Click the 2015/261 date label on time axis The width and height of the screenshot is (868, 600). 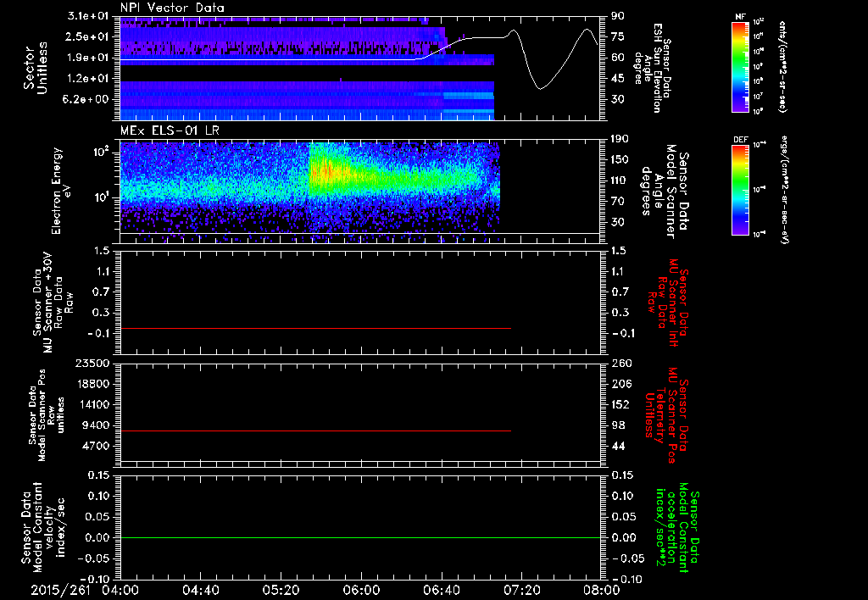(x=60, y=590)
